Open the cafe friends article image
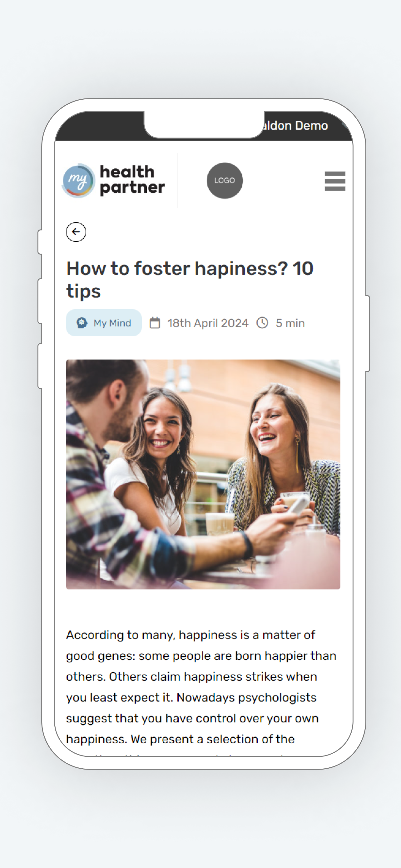The height and width of the screenshot is (868, 401). pyautogui.click(x=203, y=474)
